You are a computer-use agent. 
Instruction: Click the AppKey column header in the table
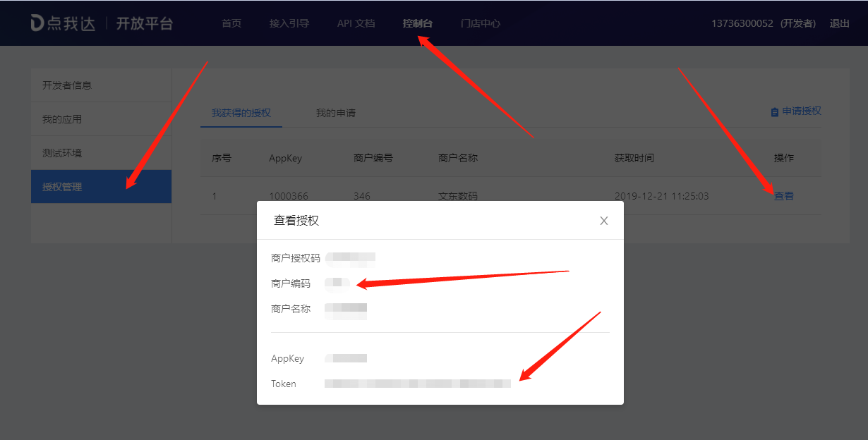pos(285,158)
